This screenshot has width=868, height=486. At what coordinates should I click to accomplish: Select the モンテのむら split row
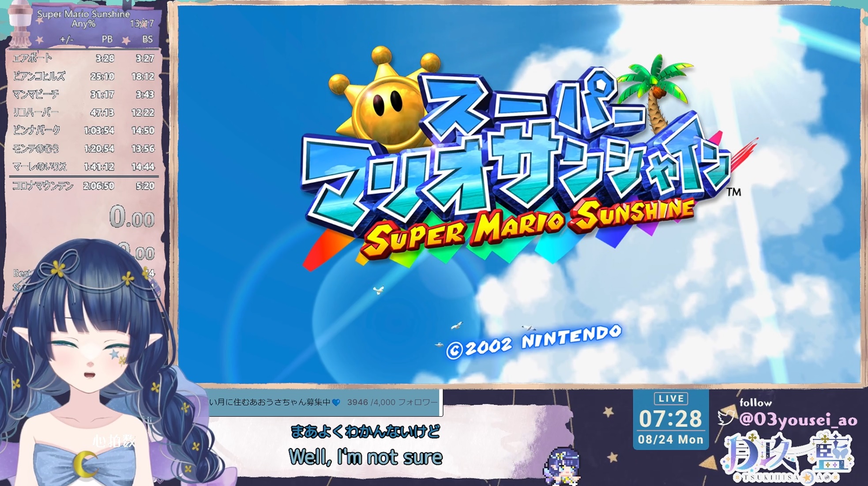(83, 149)
